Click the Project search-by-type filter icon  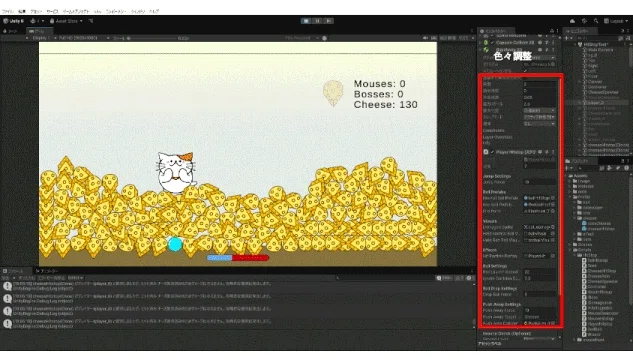pos(610,168)
